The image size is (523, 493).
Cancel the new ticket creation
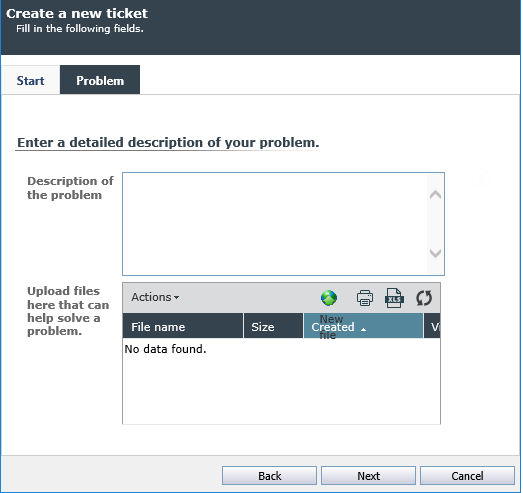467,476
